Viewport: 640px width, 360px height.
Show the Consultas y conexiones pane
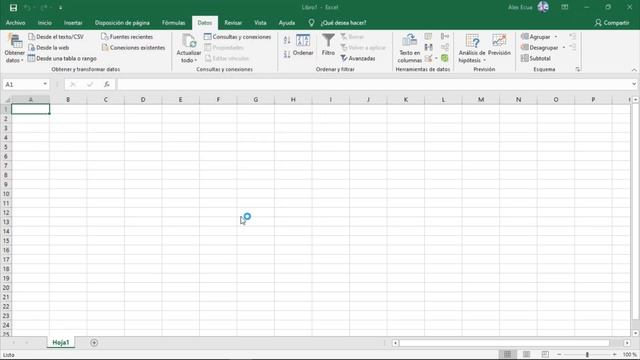coord(238,37)
